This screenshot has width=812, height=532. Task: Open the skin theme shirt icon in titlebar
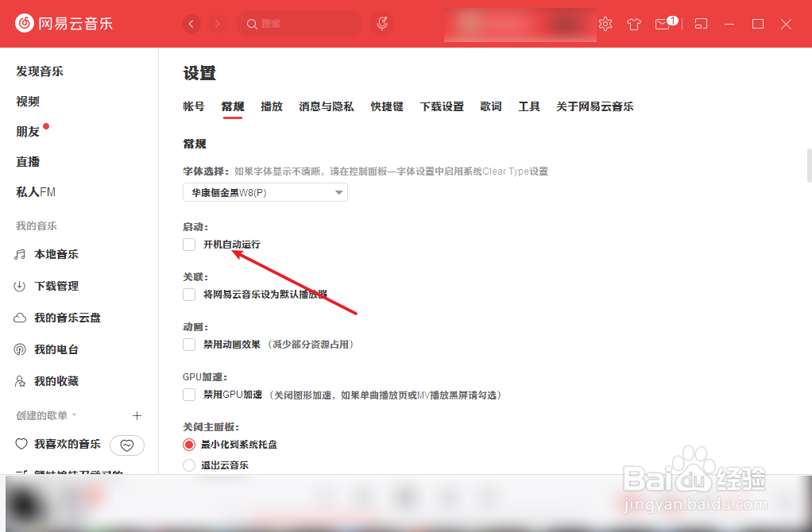[x=633, y=24]
